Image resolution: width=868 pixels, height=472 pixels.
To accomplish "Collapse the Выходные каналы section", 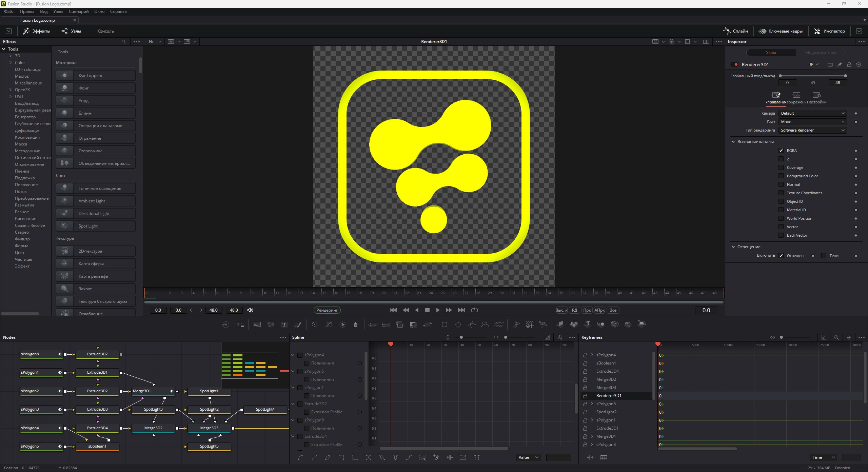I will click(x=733, y=142).
